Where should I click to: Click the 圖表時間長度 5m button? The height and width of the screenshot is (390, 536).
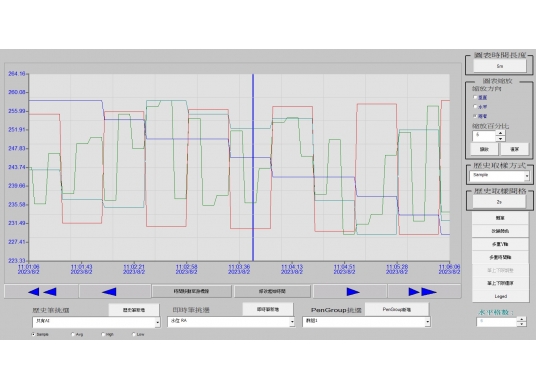(x=500, y=66)
